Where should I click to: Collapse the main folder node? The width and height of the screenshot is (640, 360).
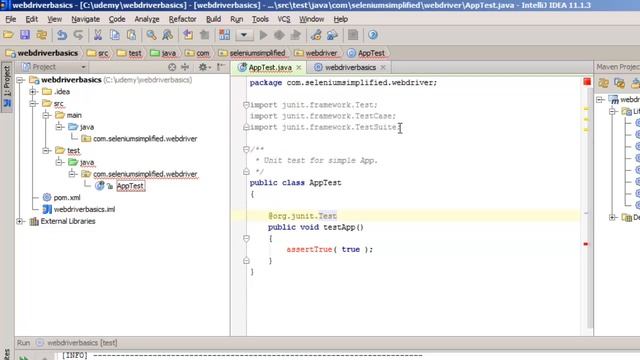click(46, 116)
